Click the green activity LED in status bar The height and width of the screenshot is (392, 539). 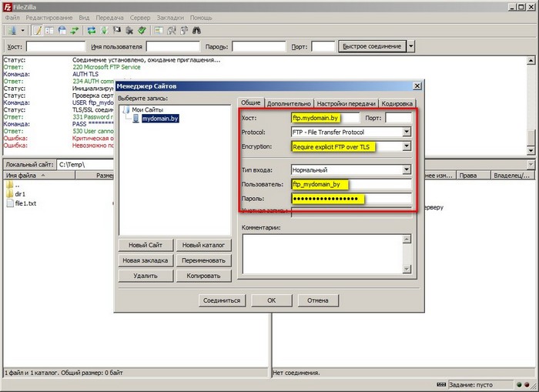[519, 385]
